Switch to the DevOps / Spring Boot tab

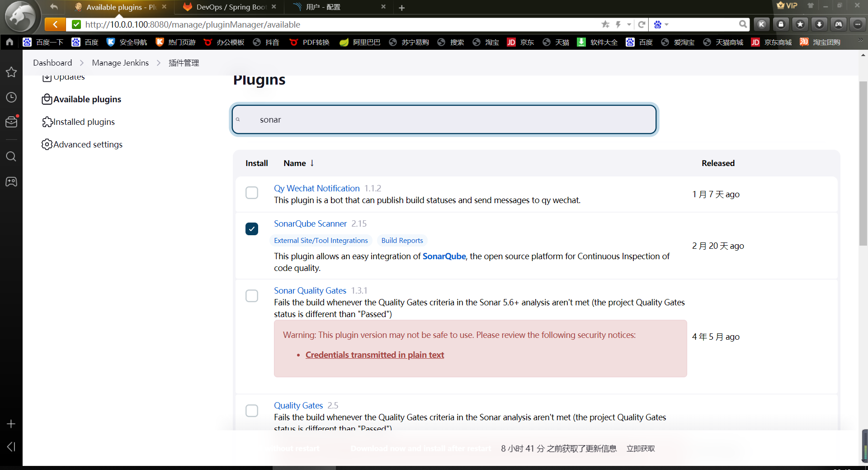pyautogui.click(x=229, y=7)
